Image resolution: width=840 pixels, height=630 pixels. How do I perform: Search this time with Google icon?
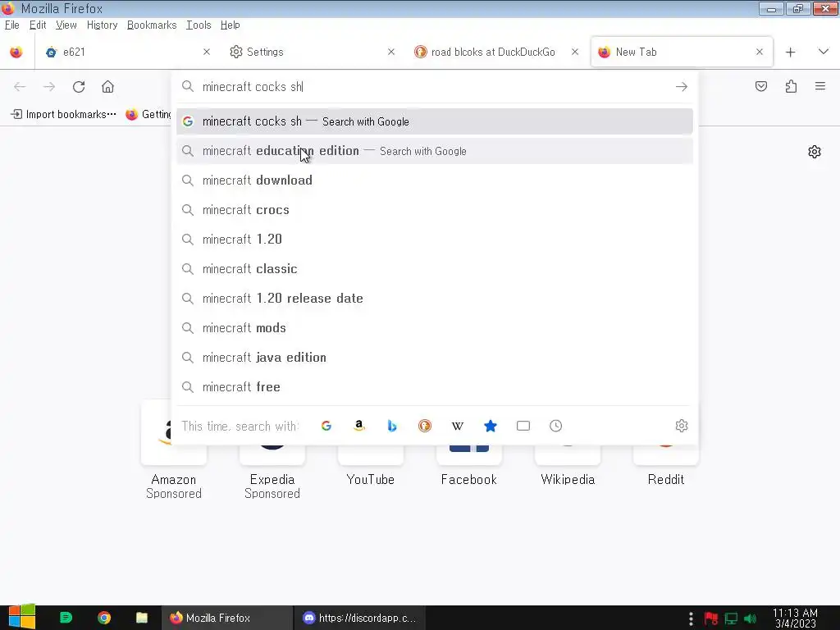326,426
